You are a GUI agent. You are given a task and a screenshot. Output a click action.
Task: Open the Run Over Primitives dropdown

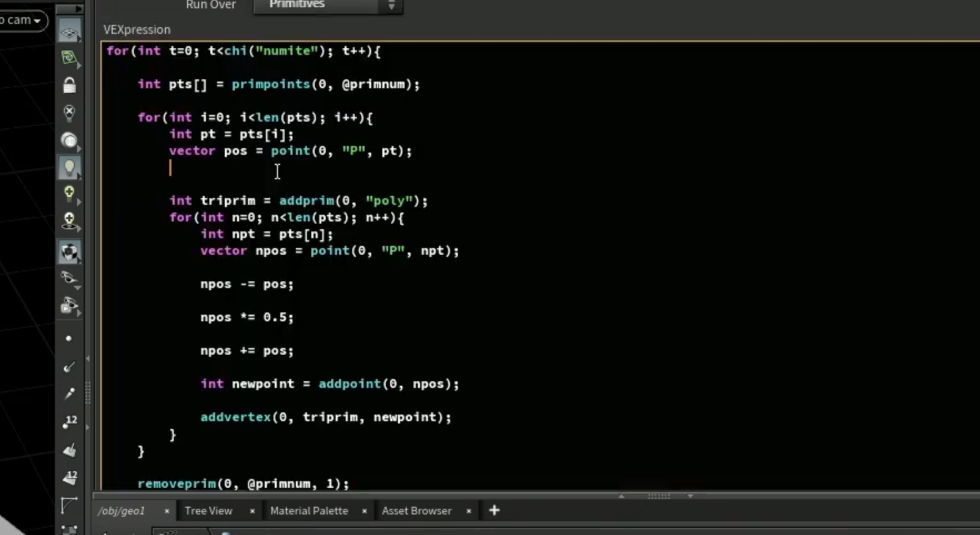click(x=328, y=5)
